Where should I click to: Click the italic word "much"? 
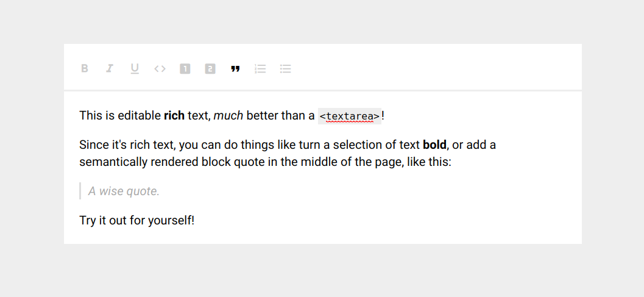point(228,116)
